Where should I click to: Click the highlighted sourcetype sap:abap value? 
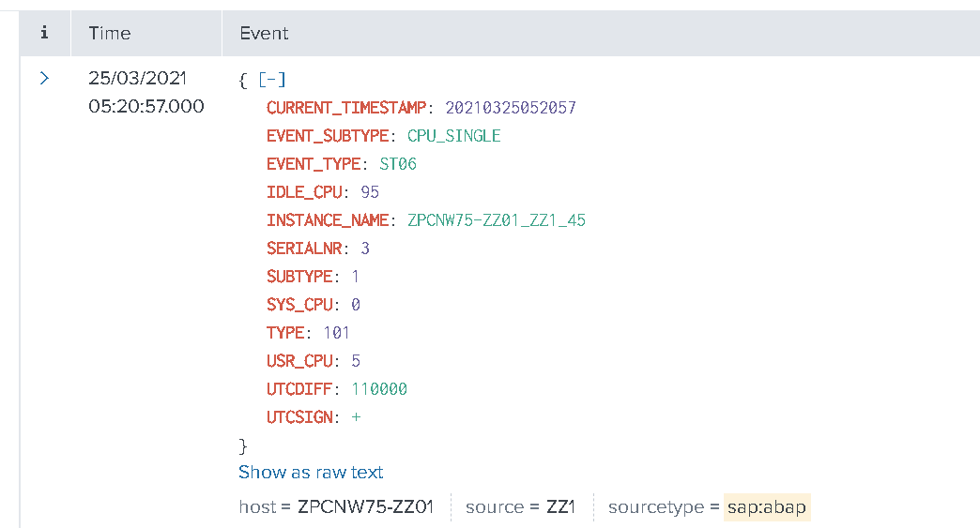765,507
